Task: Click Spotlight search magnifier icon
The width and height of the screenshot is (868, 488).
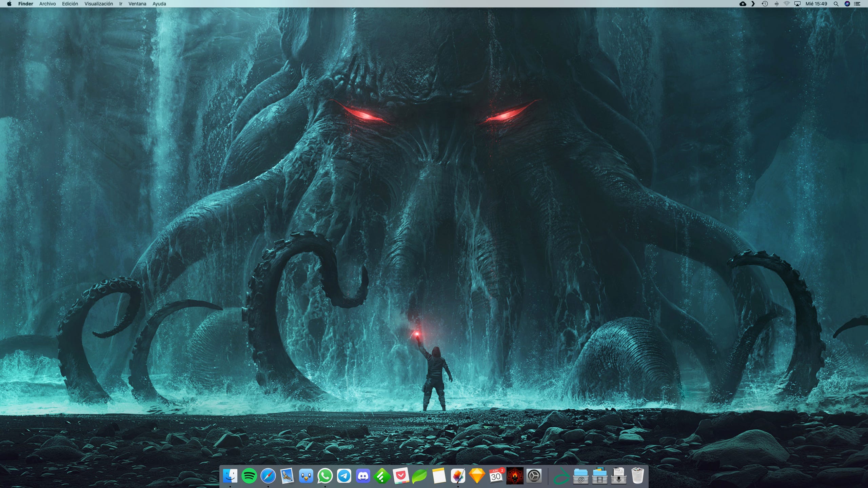Action: (836, 4)
